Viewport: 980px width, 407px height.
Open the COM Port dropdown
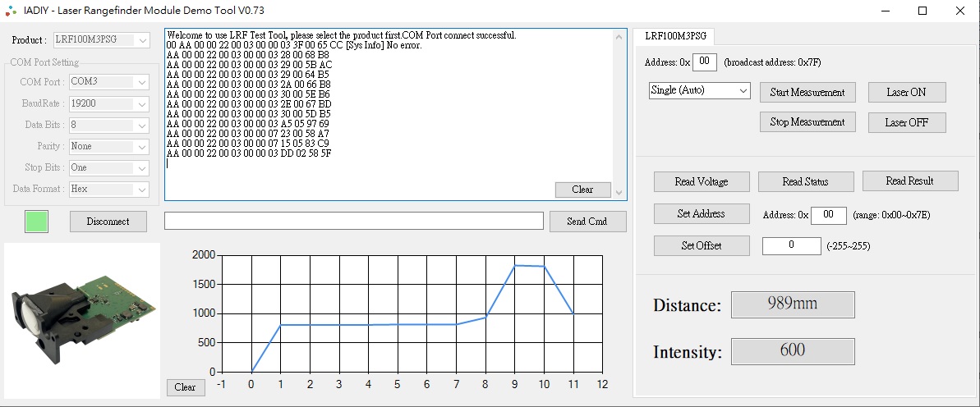click(108, 82)
